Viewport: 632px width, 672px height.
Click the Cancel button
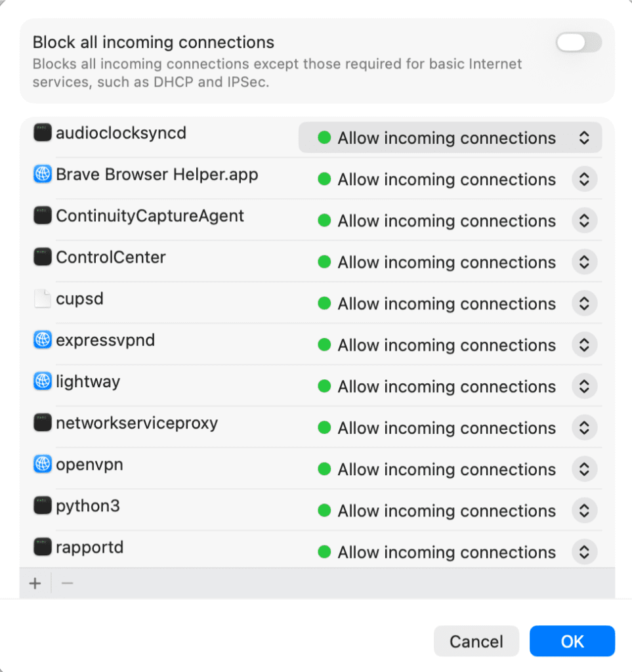click(x=476, y=641)
